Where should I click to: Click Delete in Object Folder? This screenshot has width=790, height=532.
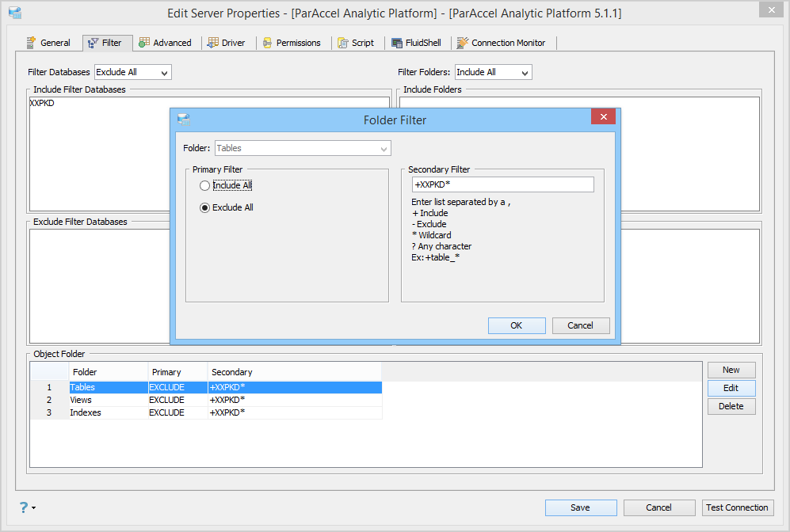(x=731, y=406)
